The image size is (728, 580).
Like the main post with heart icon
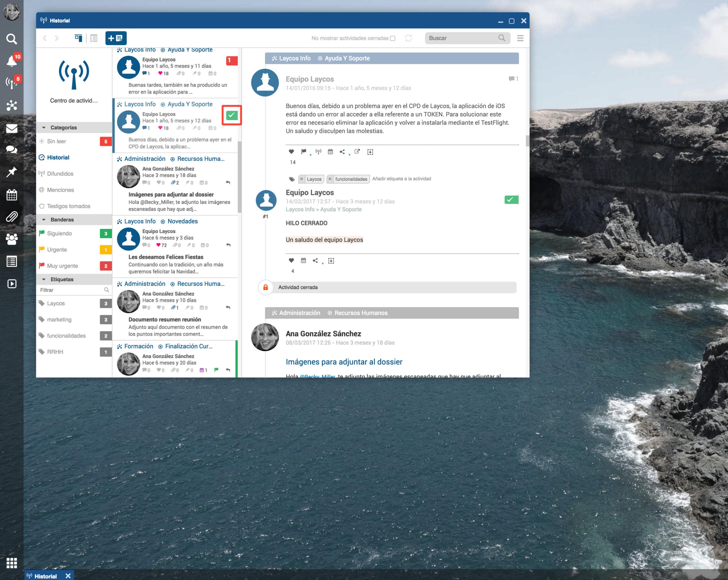pyautogui.click(x=291, y=152)
